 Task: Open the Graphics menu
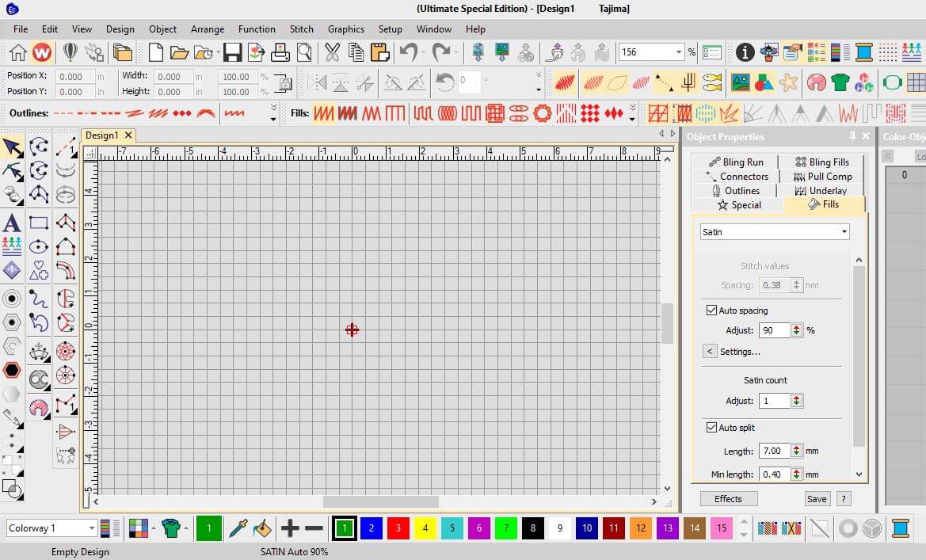pyautogui.click(x=346, y=29)
